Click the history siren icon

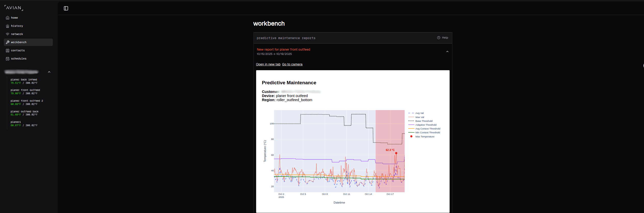pos(8,26)
